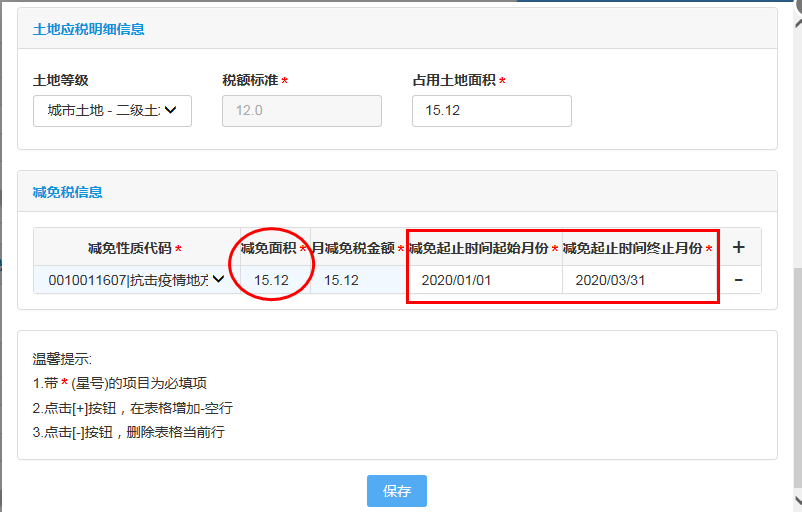Image resolution: width=802 pixels, height=512 pixels.
Task: Click the 土地应税明细信息 section heading
Action: [x=88, y=29]
